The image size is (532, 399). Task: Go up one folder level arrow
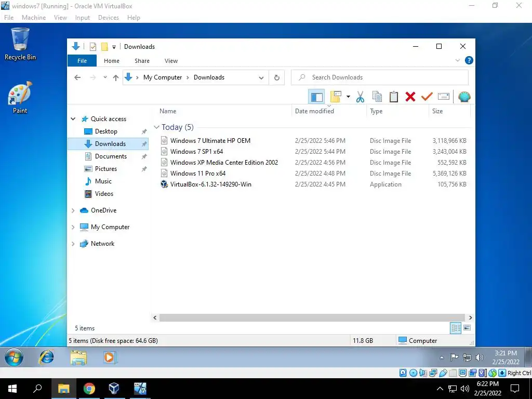(116, 77)
